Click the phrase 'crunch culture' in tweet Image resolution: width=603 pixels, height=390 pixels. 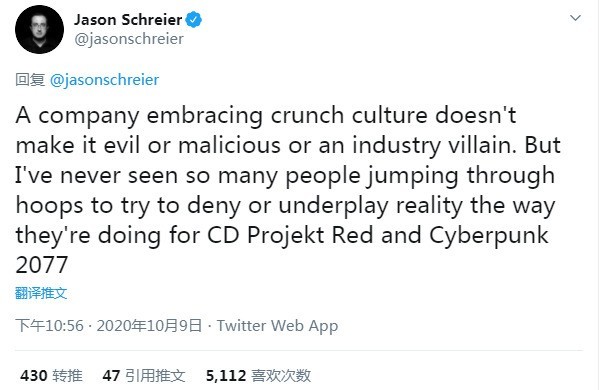pos(349,115)
